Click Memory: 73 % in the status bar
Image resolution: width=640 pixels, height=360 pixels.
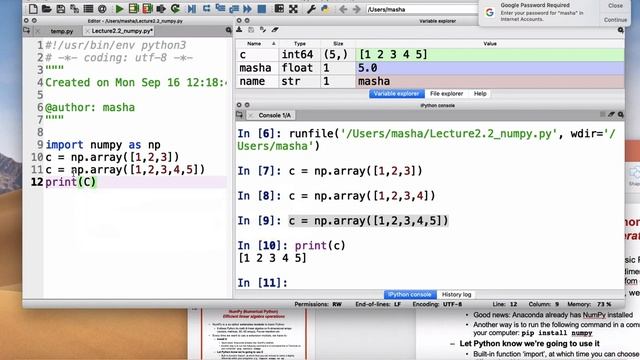(589, 304)
